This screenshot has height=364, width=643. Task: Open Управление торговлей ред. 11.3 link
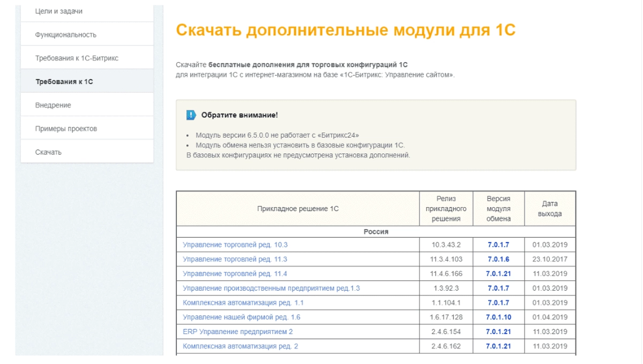235,259
